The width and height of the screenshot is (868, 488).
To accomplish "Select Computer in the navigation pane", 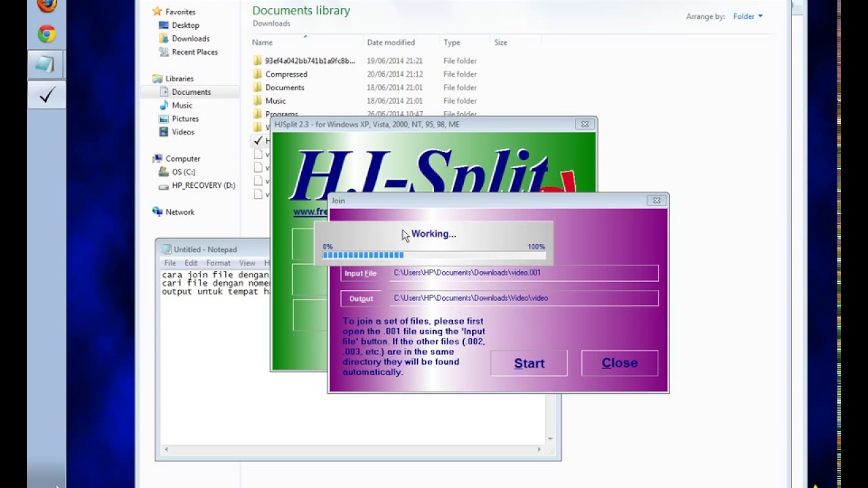I will pyautogui.click(x=182, y=159).
